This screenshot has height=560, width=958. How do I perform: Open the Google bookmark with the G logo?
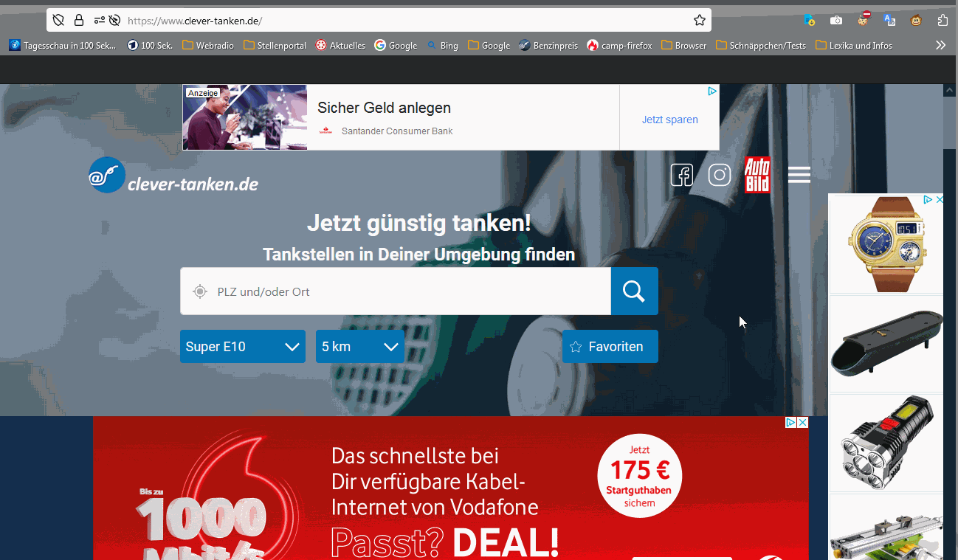click(396, 46)
